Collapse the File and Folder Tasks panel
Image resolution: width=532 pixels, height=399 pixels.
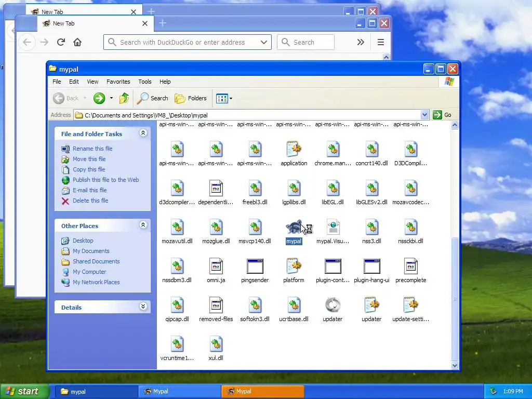pos(143,133)
